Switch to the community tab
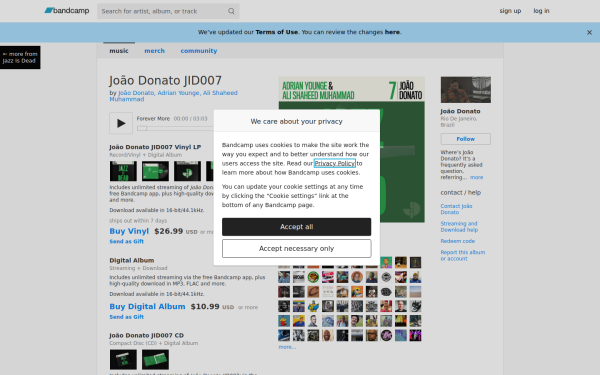The height and width of the screenshot is (375, 600). (x=199, y=51)
